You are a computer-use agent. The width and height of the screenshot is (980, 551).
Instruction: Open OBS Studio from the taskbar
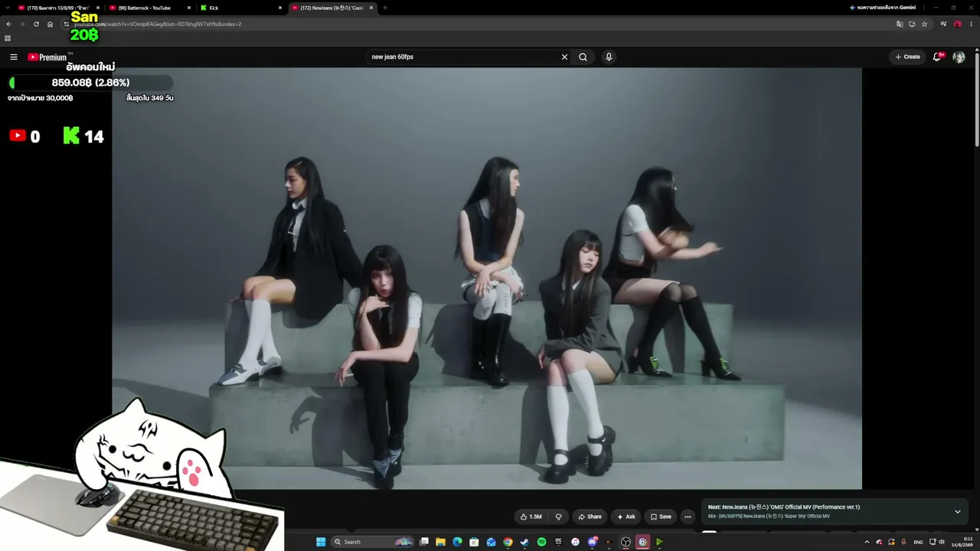tap(626, 542)
